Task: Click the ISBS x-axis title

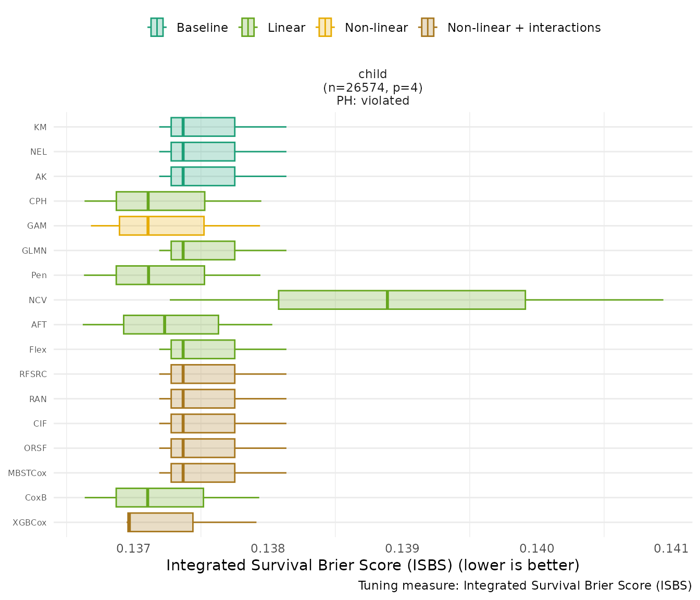Action: (x=373, y=565)
